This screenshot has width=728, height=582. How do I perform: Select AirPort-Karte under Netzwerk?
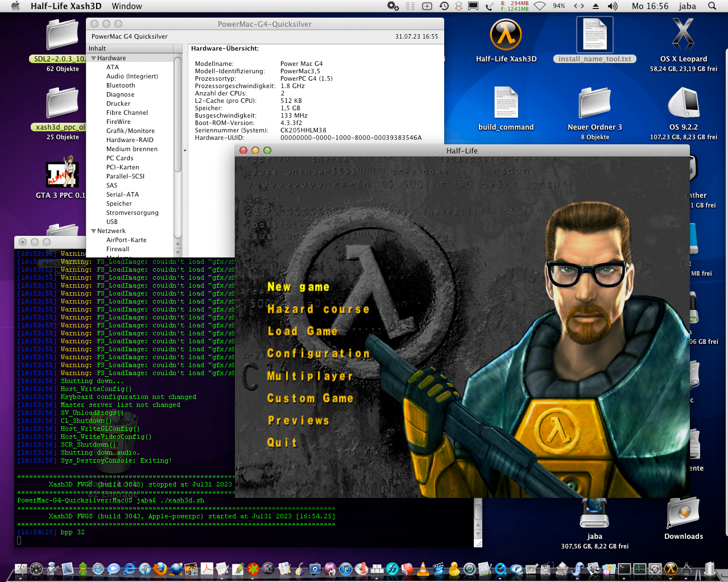point(126,240)
